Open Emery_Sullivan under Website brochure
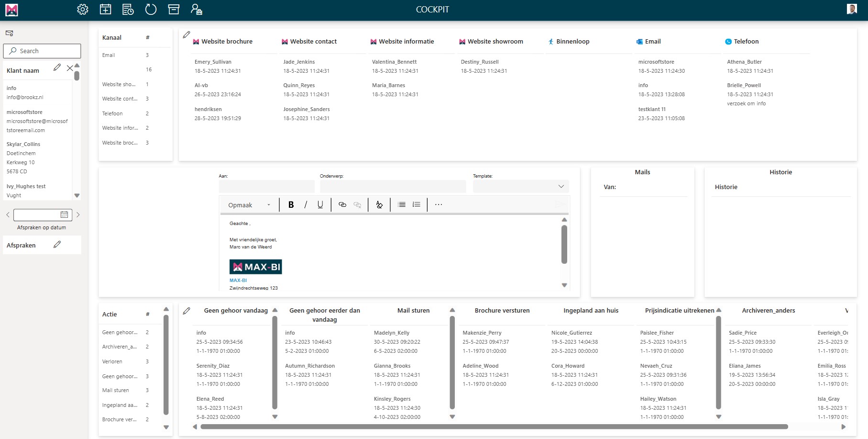The height and width of the screenshot is (439, 868). click(x=213, y=62)
